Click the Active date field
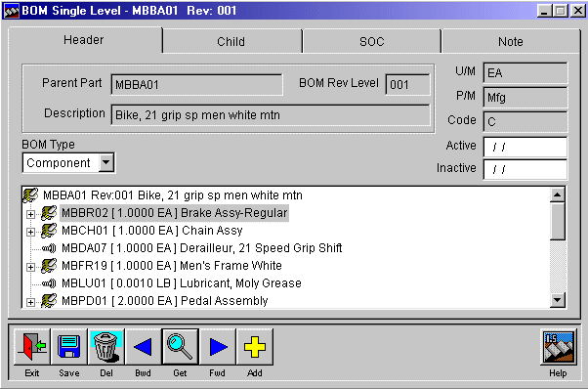 pos(525,147)
